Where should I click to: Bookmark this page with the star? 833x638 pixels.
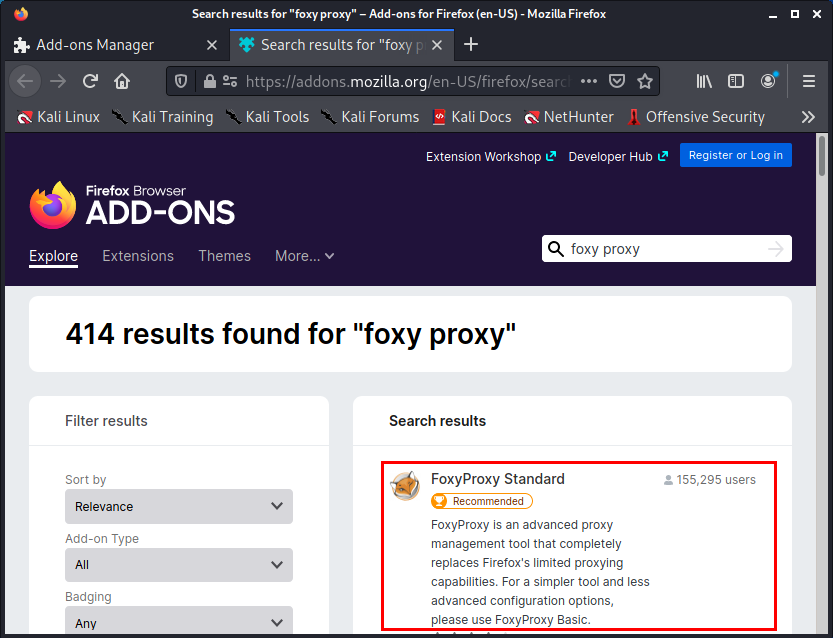click(x=645, y=81)
